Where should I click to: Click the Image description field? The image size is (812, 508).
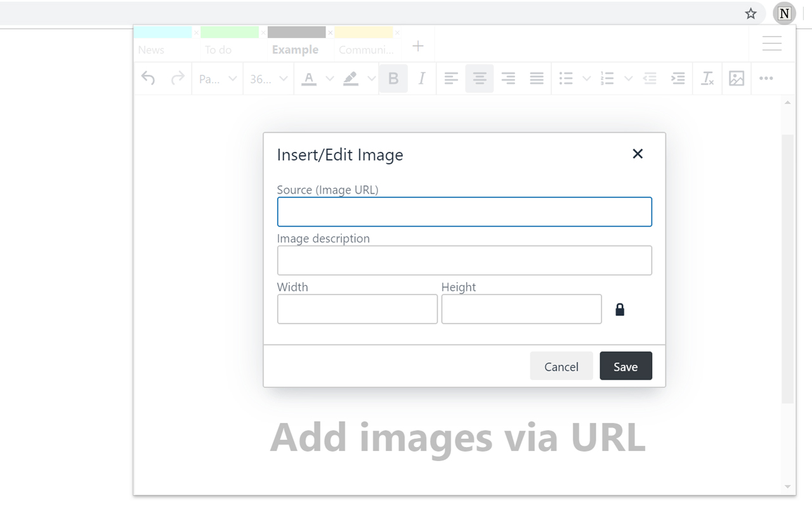click(464, 260)
